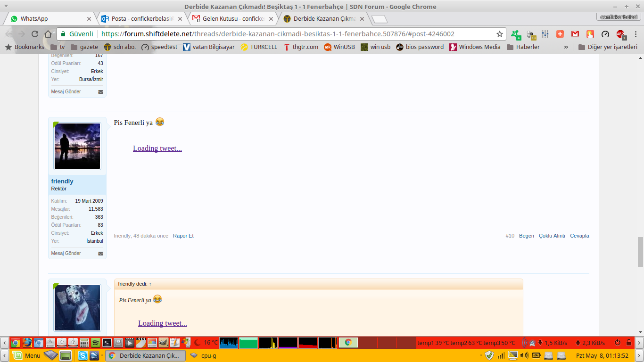Open the Haberler bookmark folder
This screenshot has height=362, width=644.
[523, 47]
